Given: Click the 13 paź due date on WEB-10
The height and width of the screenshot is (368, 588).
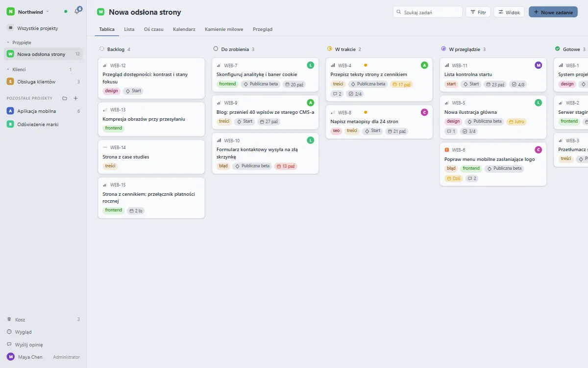Looking at the screenshot, I should [x=286, y=166].
